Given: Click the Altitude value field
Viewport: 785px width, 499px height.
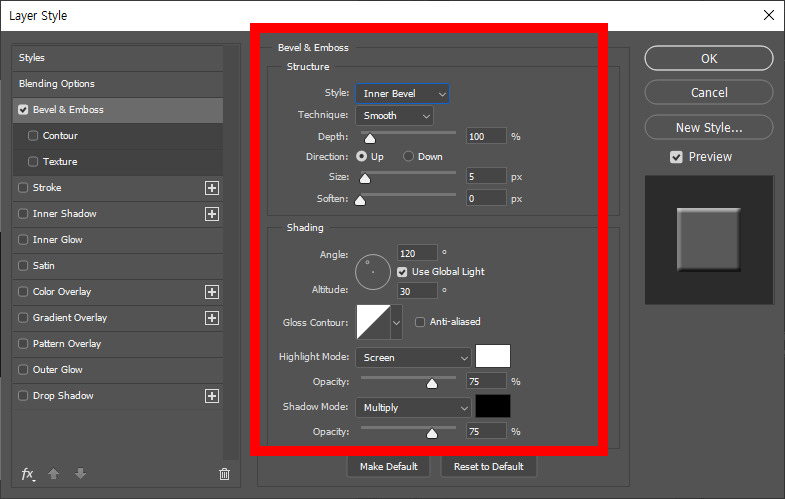Looking at the screenshot, I should coord(417,291).
